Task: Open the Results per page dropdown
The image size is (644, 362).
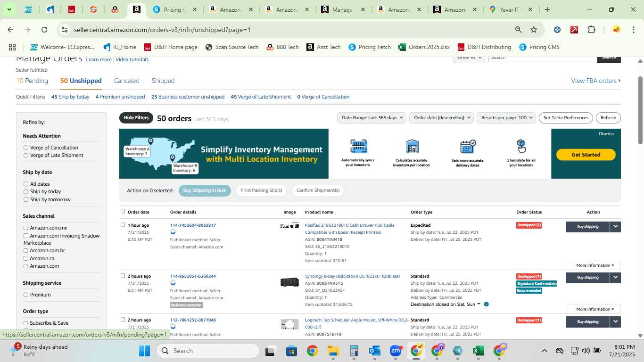Action: pyautogui.click(x=506, y=117)
